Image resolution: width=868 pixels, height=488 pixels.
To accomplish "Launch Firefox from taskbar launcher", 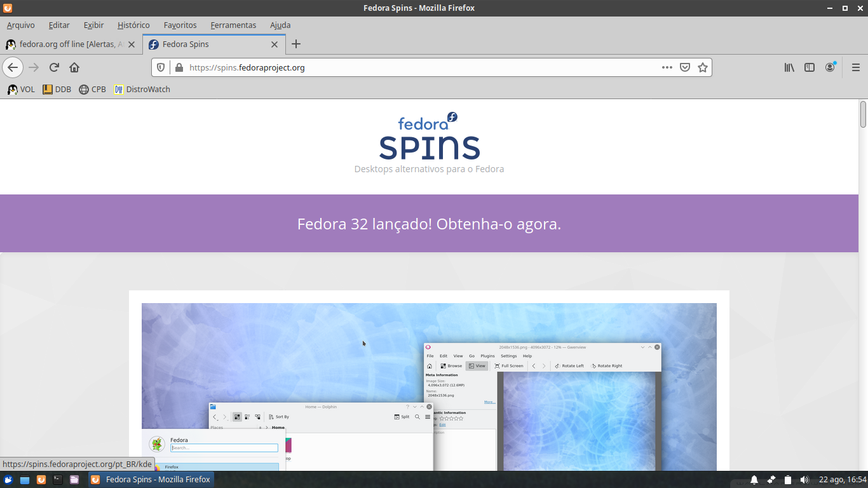I will point(41,480).
